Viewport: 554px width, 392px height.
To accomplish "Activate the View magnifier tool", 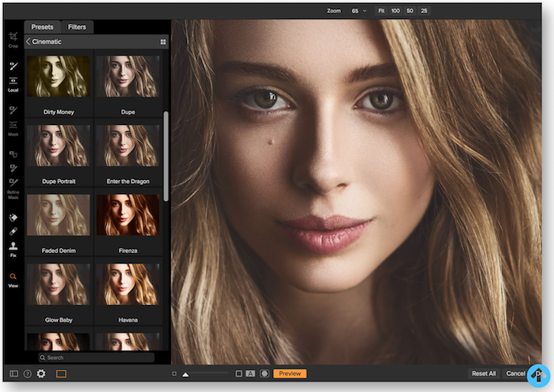I will point(13,278).
